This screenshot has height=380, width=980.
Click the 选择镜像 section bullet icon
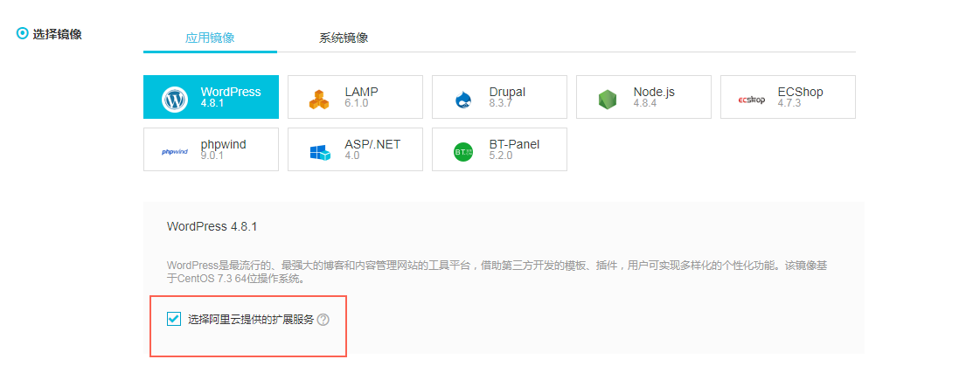(x=23, y=34)
